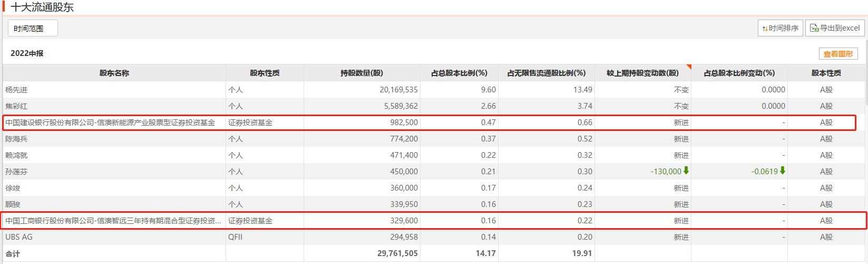The width and height of the screenshot is (868, 264).
Task: Click the 时间排序 sort button
Action: click(781, 28)
